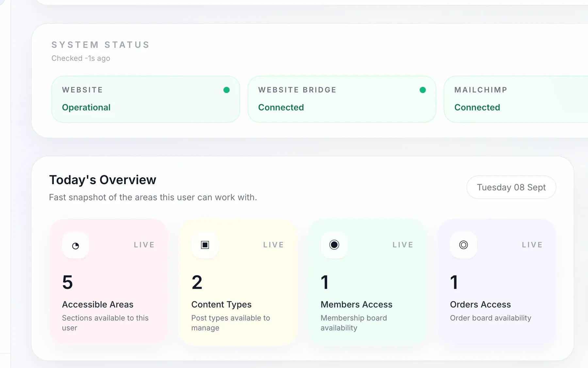Click the Accessible Areas pie icon
Image resolution: width=588 pixels, height=368 pixels.
pos(75,245)
